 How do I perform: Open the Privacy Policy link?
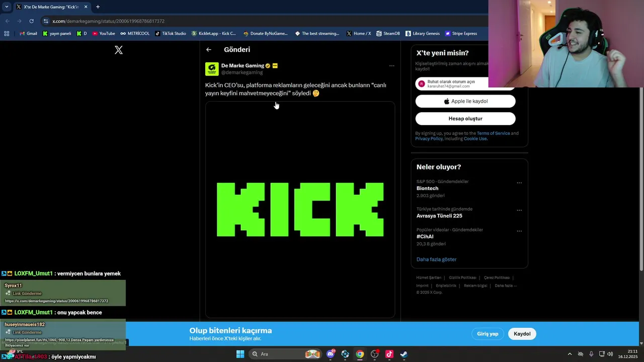(429, 139)
